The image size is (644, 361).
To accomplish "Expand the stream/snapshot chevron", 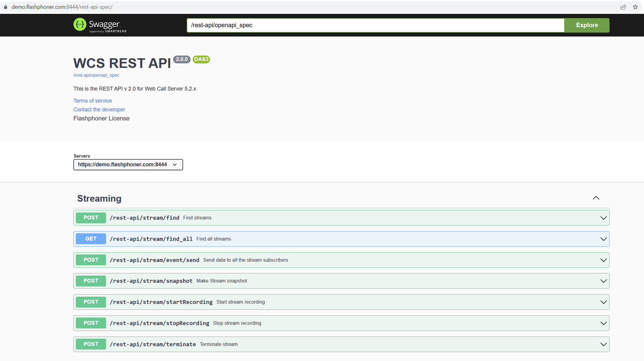I will tap(603, 281).
